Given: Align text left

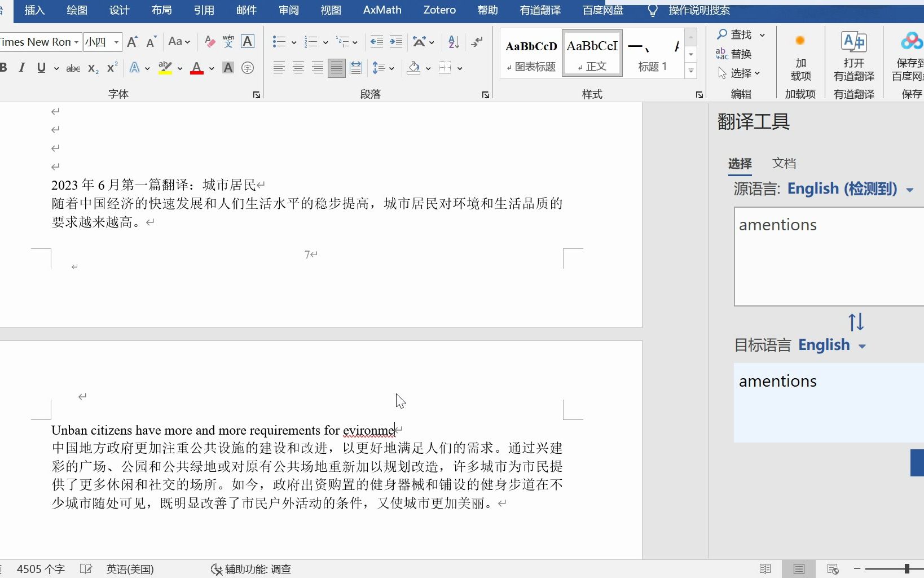Looking at the screenshot, I should pos(279,68).
